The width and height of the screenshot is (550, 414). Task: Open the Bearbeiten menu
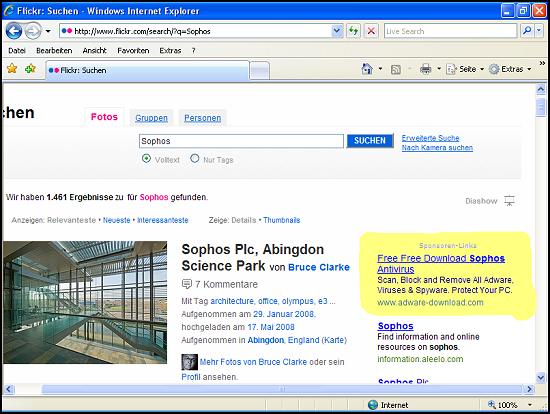click(54, 51)
